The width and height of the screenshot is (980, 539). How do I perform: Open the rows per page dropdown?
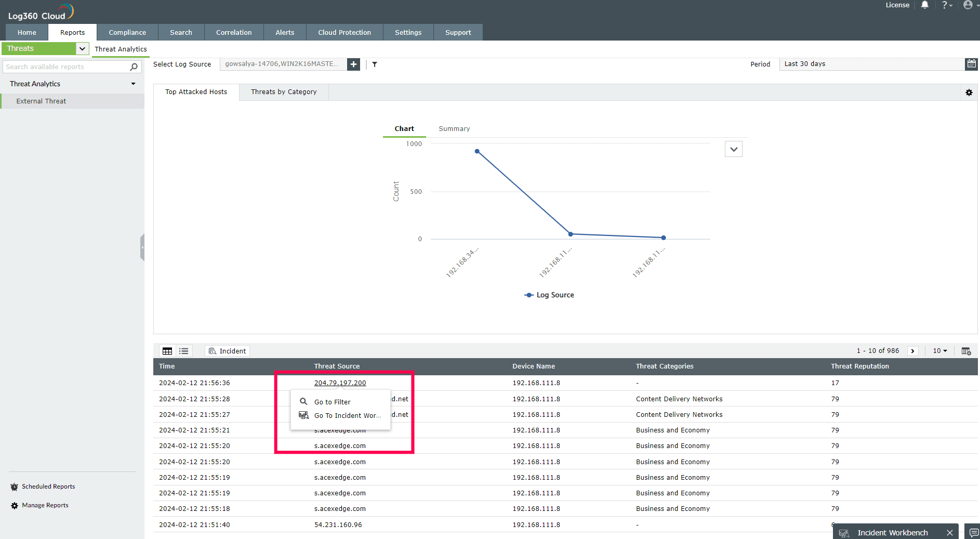click(940, 351)
